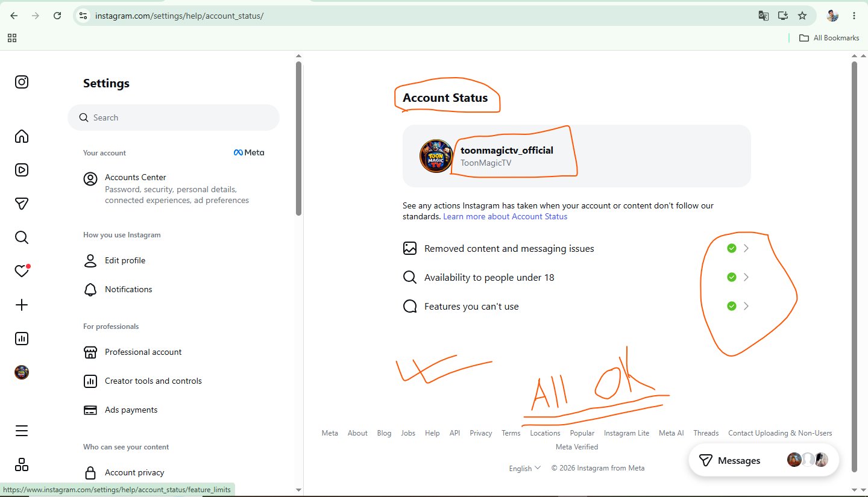Image resolution: width=868 pixels, height=497 pixels.
Task: Click the address bar URL
Action: [179, 16]
